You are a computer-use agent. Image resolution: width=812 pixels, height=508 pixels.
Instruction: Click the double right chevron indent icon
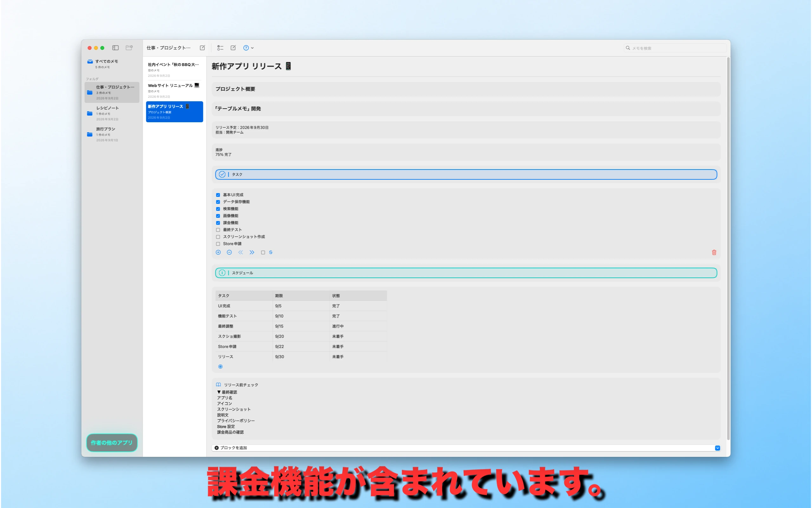(x=252, y=252)
